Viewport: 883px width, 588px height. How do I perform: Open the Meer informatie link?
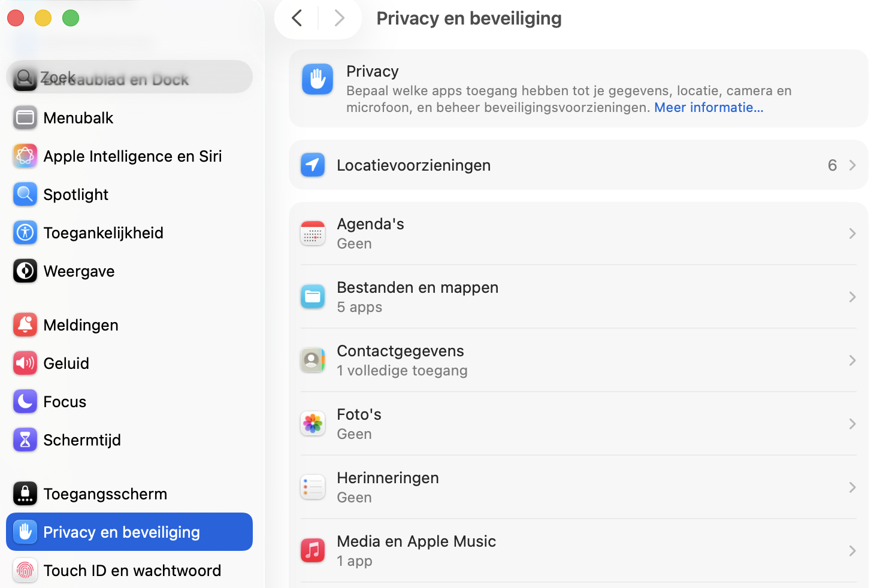tap(709, 107)
